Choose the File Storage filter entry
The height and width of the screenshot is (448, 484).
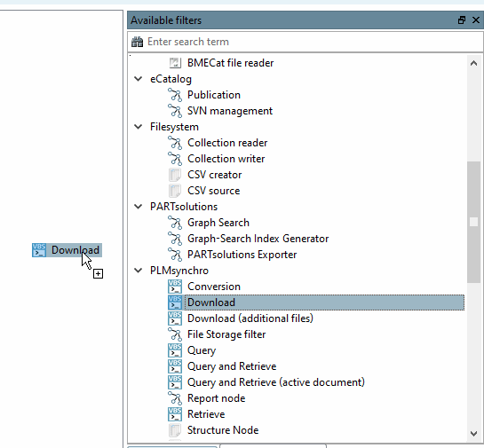click(x=226, y=334)
